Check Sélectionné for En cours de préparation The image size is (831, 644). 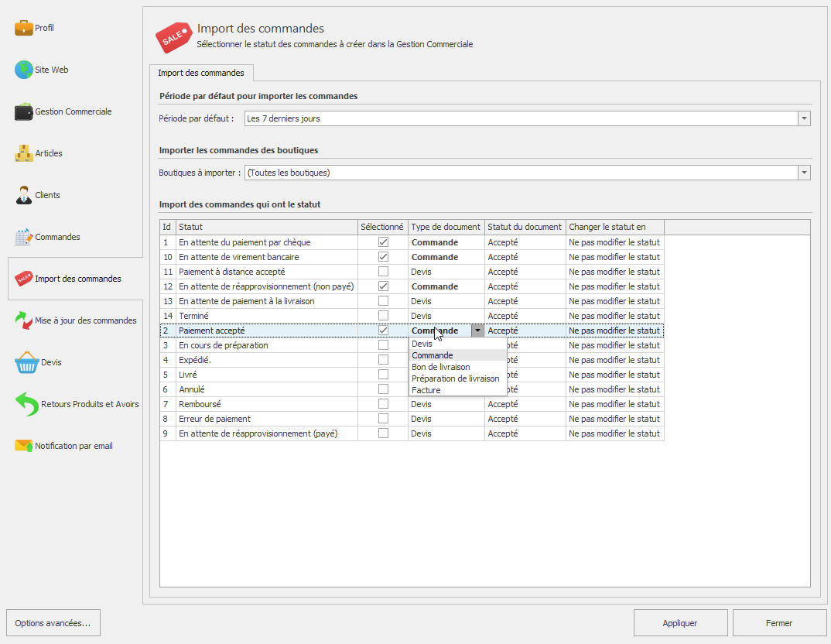383,345
